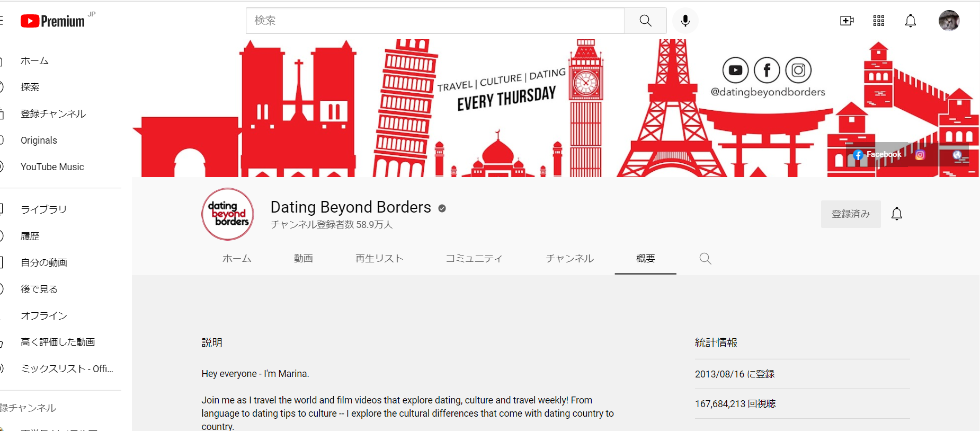The height and width of the screenshot is (431, 980).
Task: Click the 2013/08/16 に登録 join date
Action: coord(735,374)
